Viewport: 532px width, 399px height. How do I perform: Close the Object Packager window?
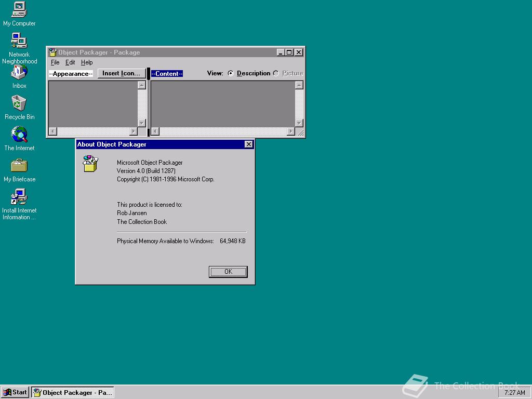pos(299,52)
